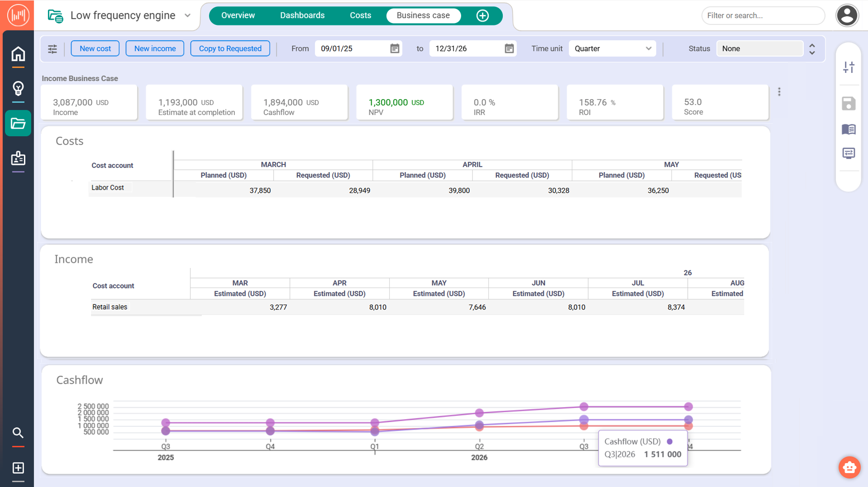Open the Status None dropdown
The image size is (868, 487).
[x=759, y=48]
